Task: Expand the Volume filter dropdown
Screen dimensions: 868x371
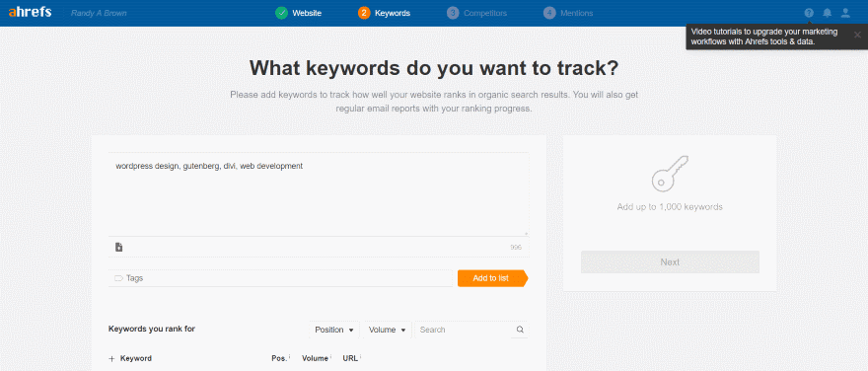Action: pos(388,330)
